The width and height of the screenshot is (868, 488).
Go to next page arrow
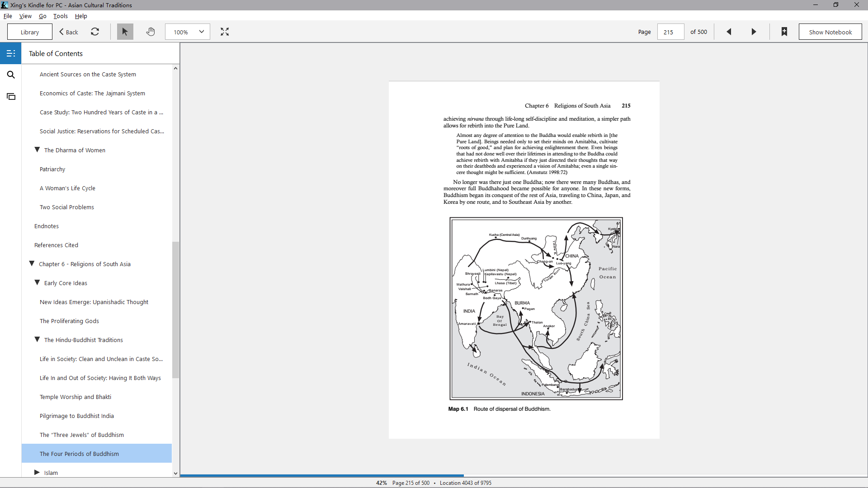(754, 32)
